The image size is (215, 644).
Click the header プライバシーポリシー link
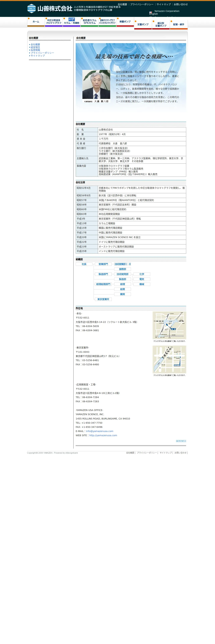142,5
